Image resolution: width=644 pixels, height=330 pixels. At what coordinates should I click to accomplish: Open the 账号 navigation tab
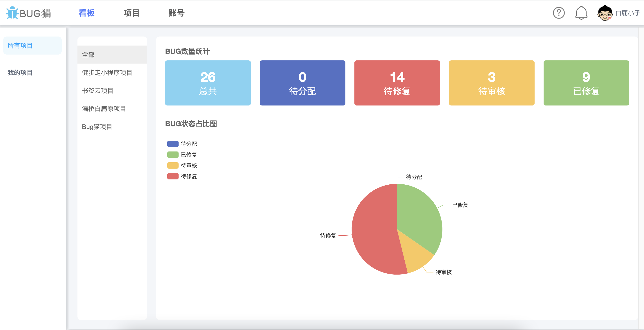[177, 13]
